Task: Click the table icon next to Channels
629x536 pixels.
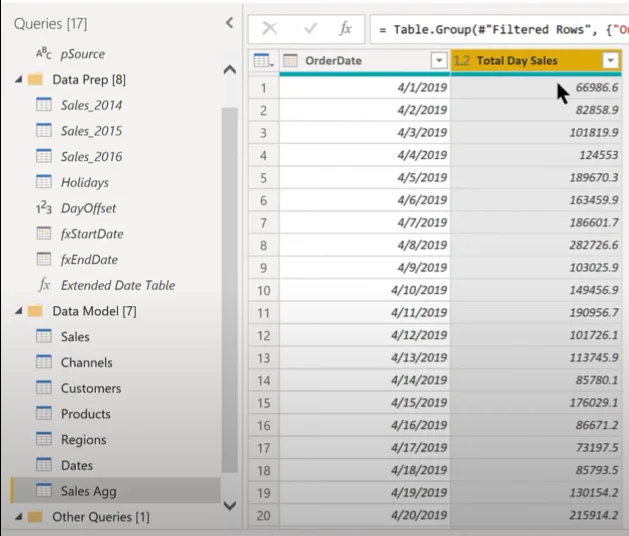Action: click(x=44, y=362)
